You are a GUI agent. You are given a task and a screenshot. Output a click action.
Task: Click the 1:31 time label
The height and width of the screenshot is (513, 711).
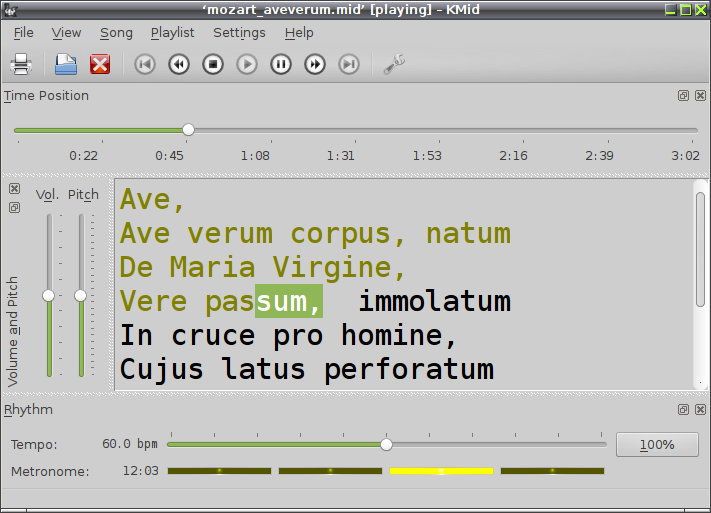tap(341, 156)
